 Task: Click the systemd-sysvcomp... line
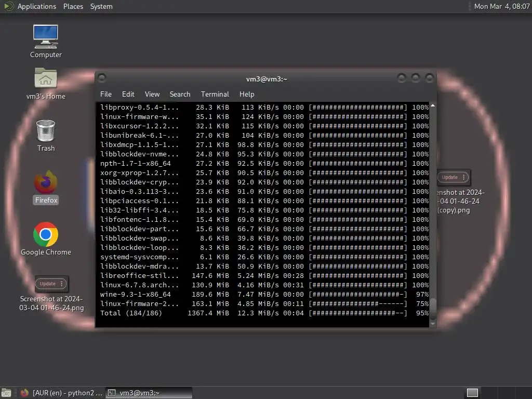[x=264, y=257]
